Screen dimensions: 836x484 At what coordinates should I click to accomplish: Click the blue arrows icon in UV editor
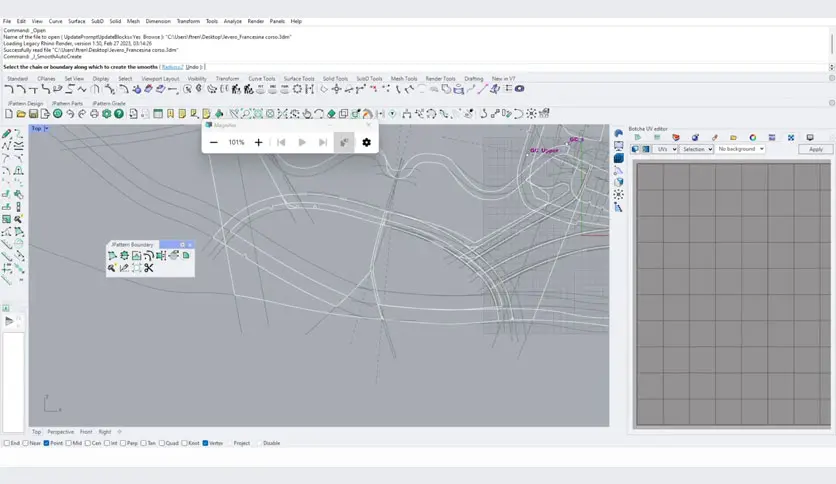pos(791,138)
